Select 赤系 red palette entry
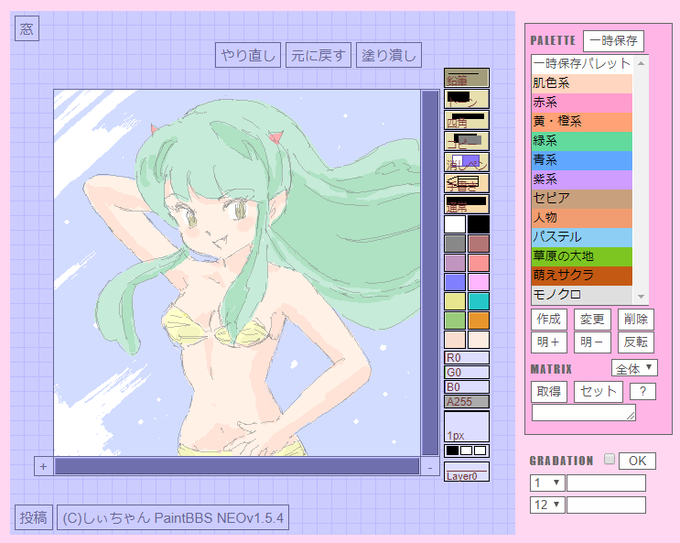 582,102
